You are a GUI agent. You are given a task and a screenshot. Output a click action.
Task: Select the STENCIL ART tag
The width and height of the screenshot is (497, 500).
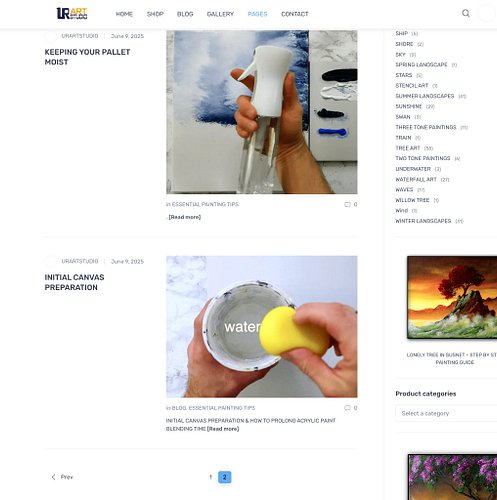(x=412, y=86)
